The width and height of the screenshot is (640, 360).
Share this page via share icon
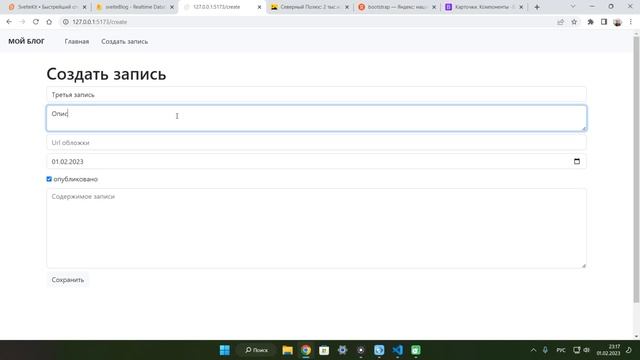coord(560,22)
